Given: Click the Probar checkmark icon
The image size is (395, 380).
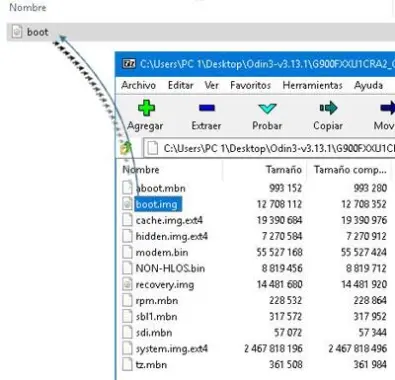Looking at the screenshot, I should tap(267, 108).
